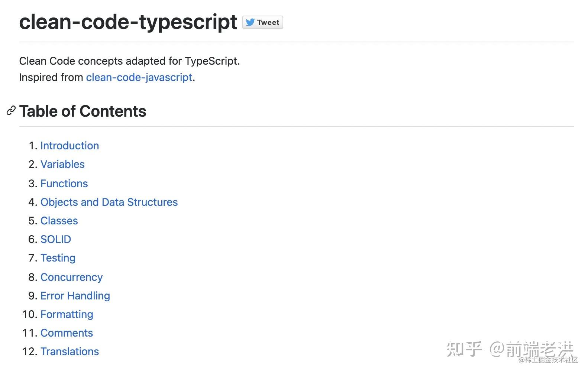Screen dimensions: 588x373
Task: Go to the Concurrency section
Action: click(x=71, y=277)
